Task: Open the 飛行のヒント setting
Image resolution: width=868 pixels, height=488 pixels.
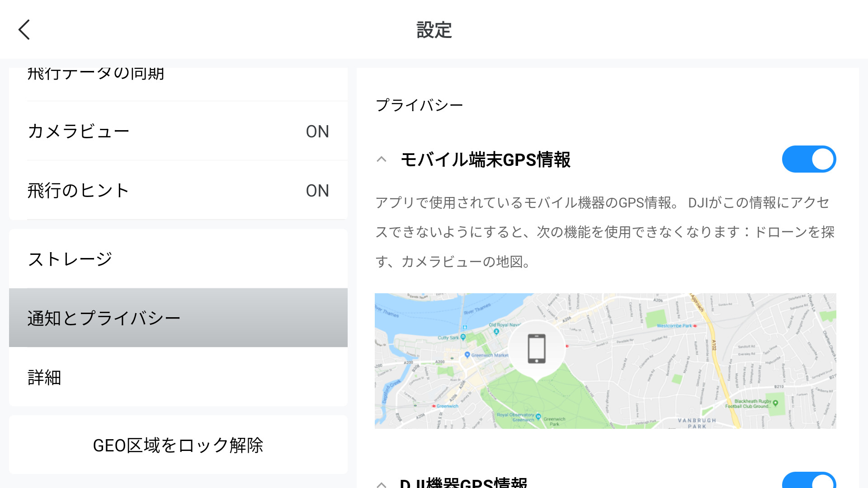Action: click(178, 190)
